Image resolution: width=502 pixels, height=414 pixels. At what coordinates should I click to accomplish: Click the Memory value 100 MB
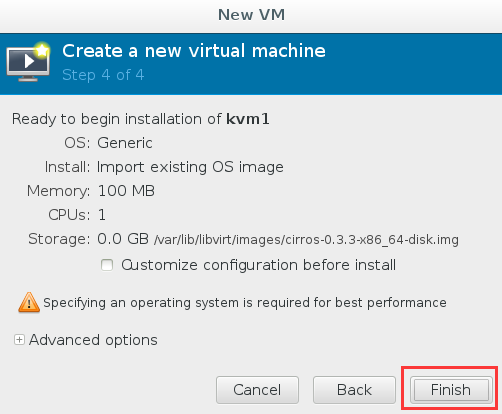pyautogui.click(x=126, y=191)
